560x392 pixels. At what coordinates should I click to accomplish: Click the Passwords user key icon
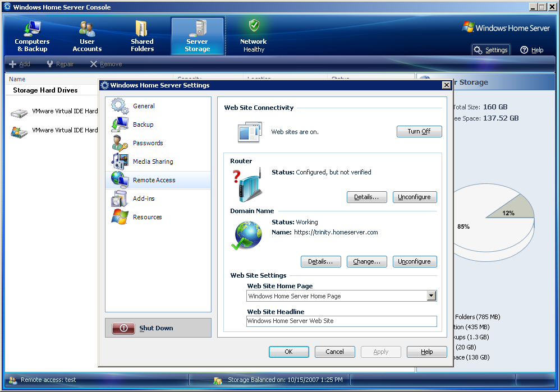coord(120,143)
